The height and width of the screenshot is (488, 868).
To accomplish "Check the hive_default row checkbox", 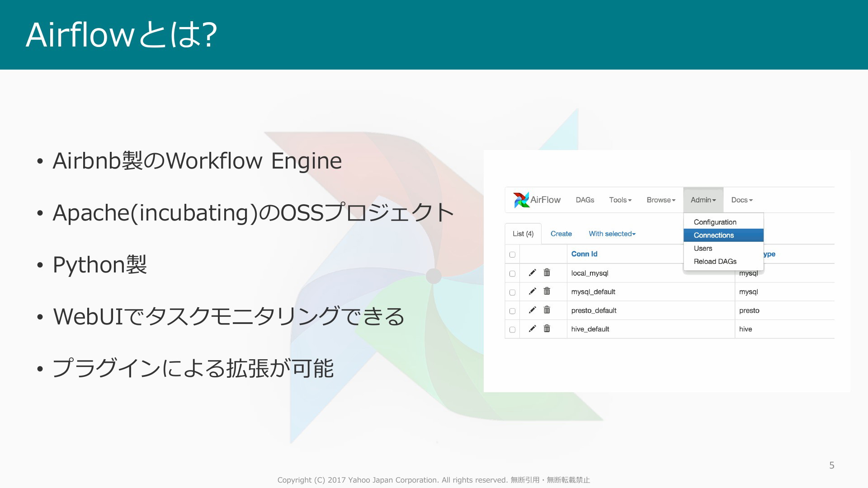I will click(512, 330).
